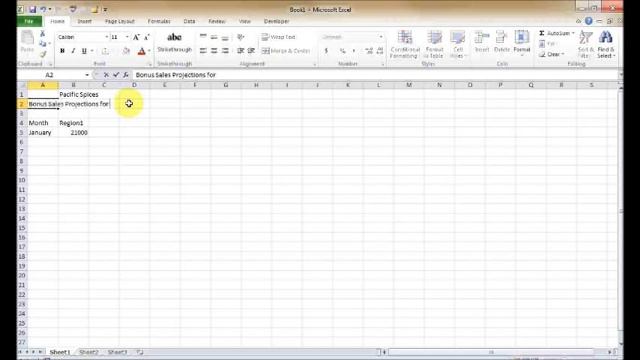Click Sort & Filter button
The width and height of the screenshot is (640, 360).
(x=586, y=44)
